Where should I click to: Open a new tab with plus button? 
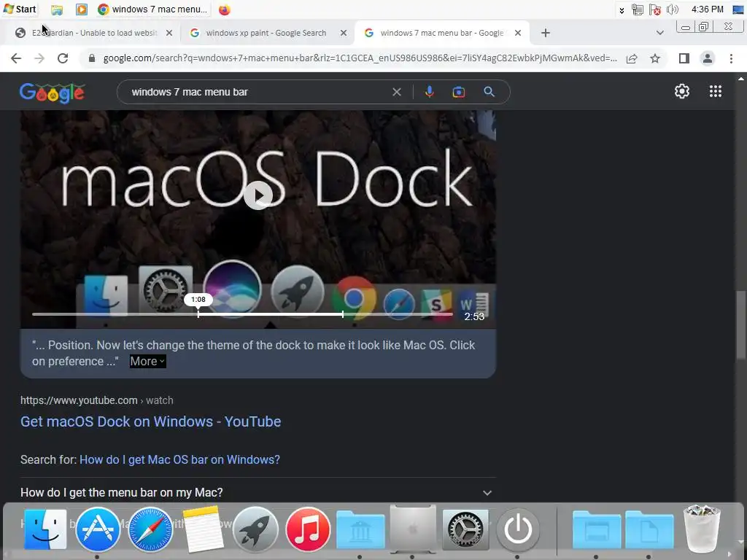point(546,33)
